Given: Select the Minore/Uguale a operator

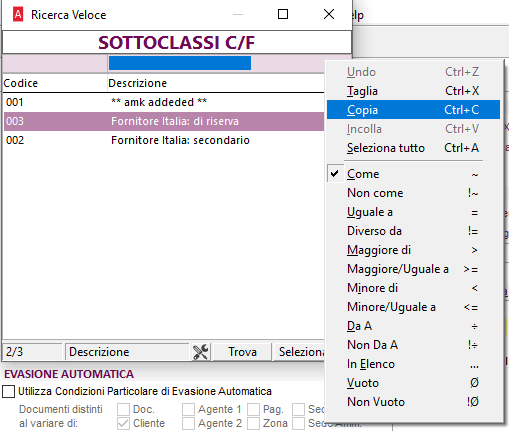Looking at the screenshot, I should [413, 307].
